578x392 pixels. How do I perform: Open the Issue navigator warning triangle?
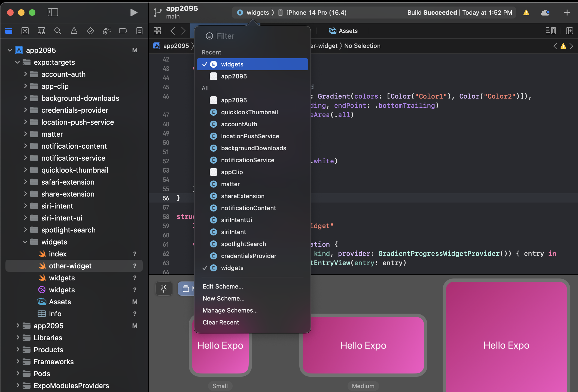click(74, 31)
